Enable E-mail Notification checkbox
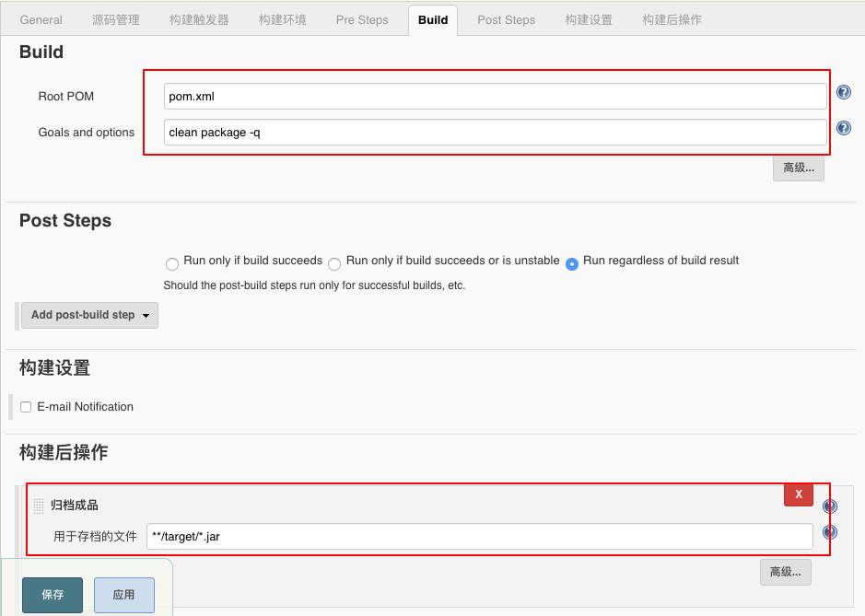The width and height of the screenshot is (865, 616). [26, 407]
